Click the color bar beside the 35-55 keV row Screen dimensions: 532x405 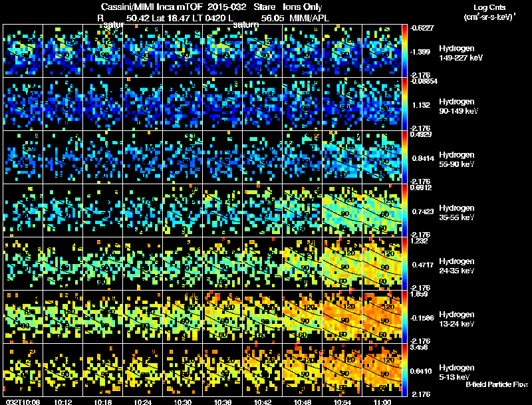pos(405,210)
